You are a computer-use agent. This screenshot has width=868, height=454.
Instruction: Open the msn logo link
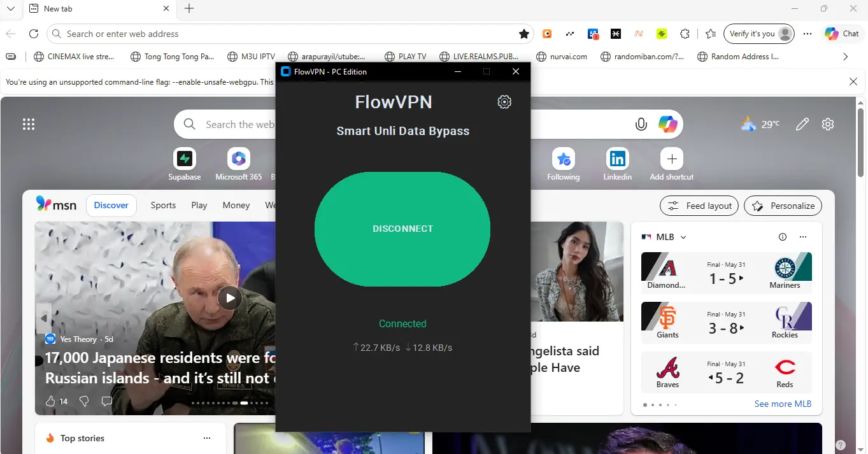coord(56,204)
